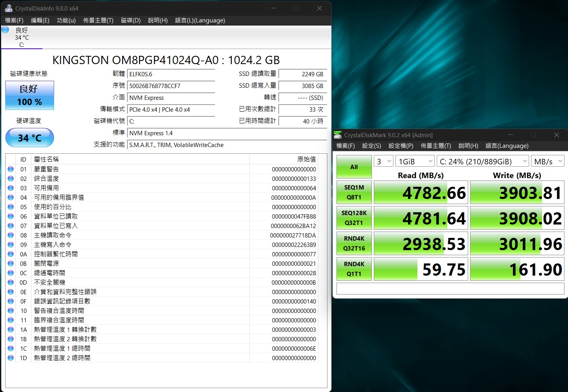
Task: Click status icon for 資料單位已寫入 row
Action: (11, 226)
